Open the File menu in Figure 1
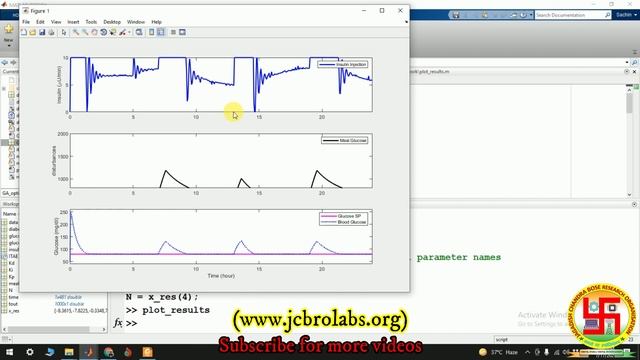Screen dimensions: 640x360 [x=26, y=22]
